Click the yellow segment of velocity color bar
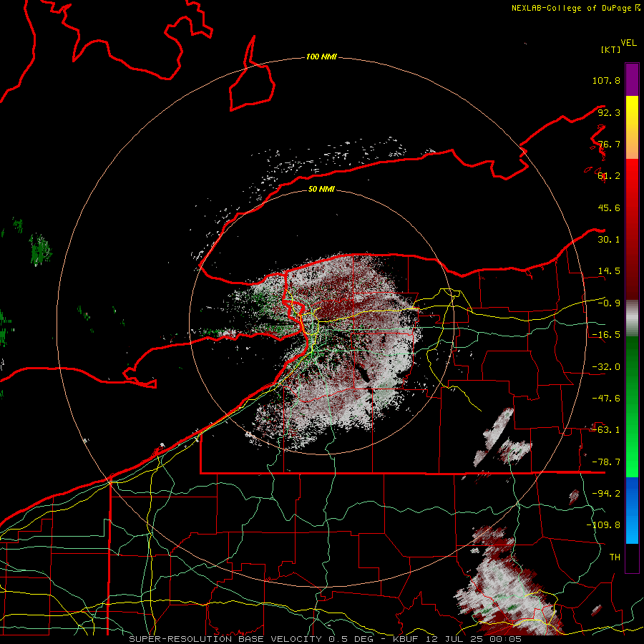 (632, 112)
